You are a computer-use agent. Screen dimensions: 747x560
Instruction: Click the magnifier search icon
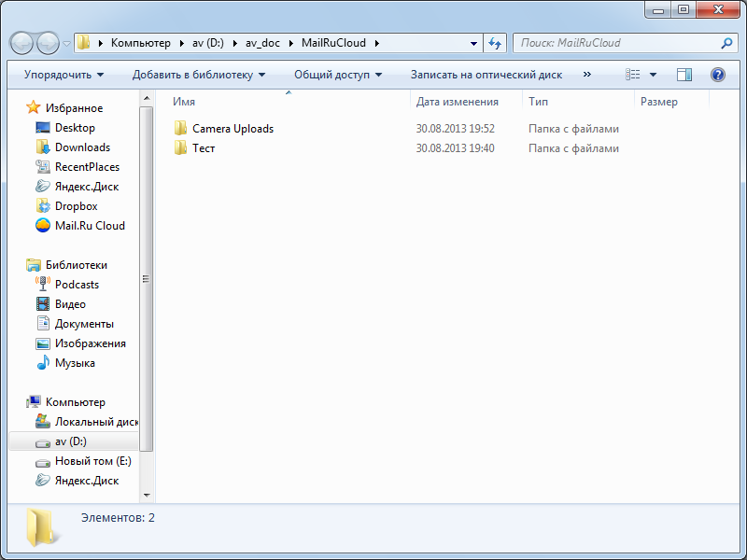click(x=726, y=43)
